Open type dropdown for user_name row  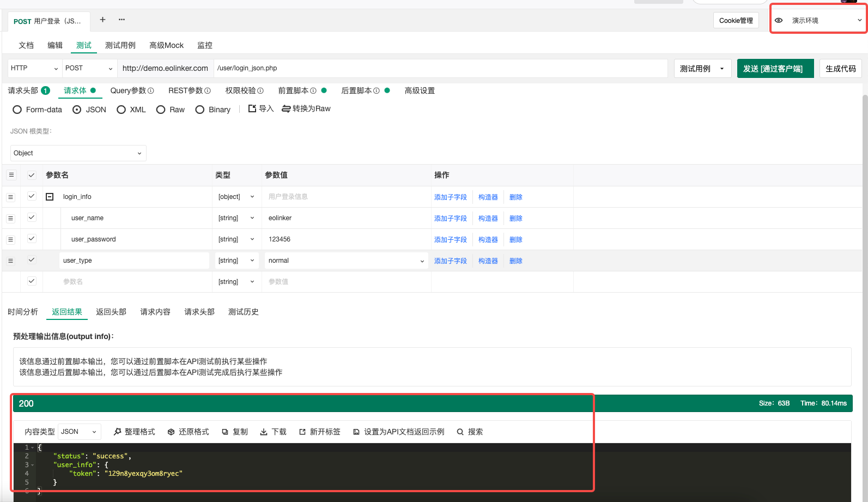[x=236, y=218]
